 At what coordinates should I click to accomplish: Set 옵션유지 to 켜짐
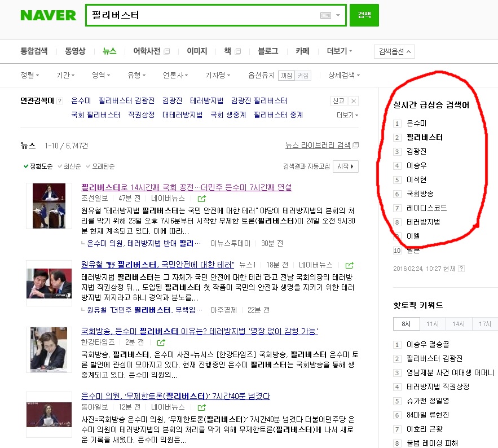pyautogui.click(x=303, y=75)
